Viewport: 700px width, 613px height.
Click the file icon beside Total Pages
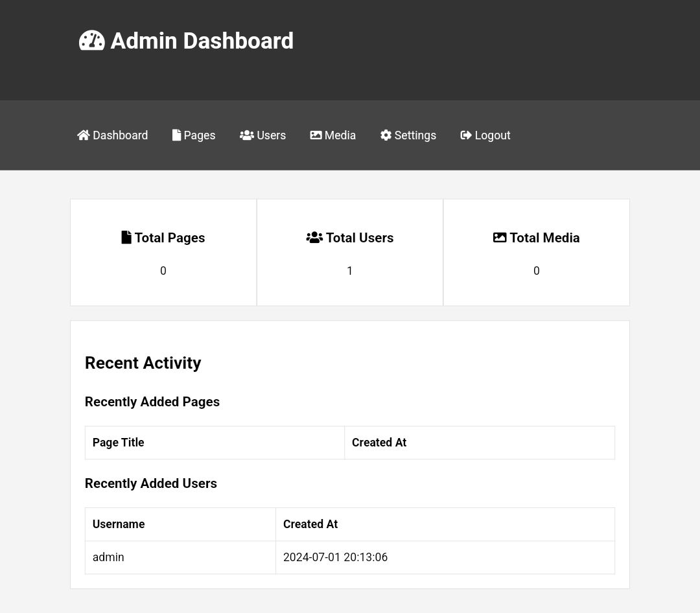point(126,237)
